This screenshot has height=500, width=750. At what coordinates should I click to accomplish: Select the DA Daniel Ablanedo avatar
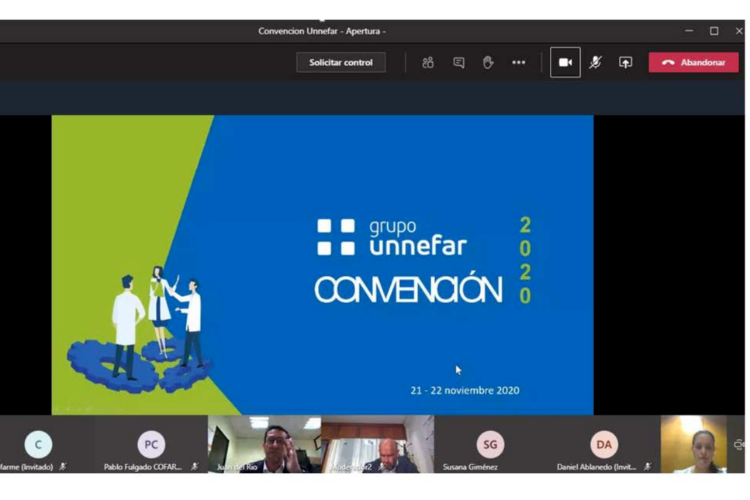pos(604,444)
